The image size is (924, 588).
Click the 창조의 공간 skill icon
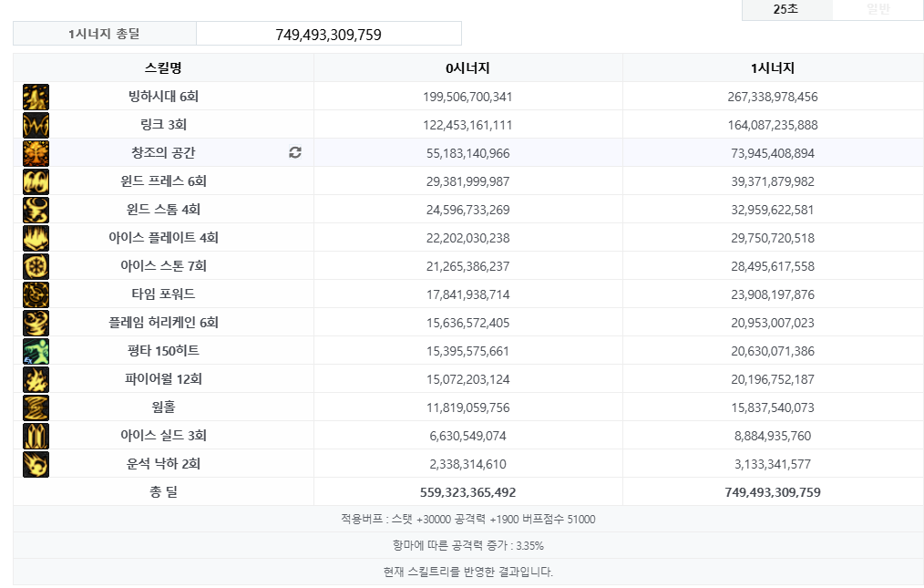click(36, 153)
